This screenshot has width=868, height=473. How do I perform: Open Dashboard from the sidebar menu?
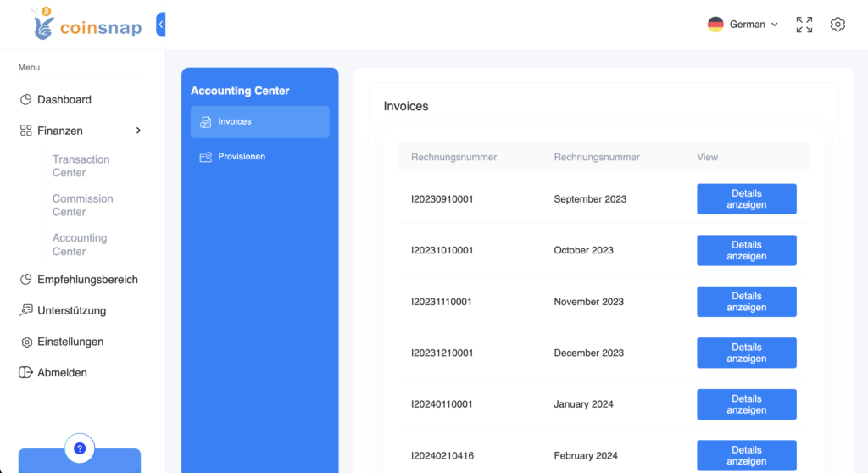pos(64,100)
